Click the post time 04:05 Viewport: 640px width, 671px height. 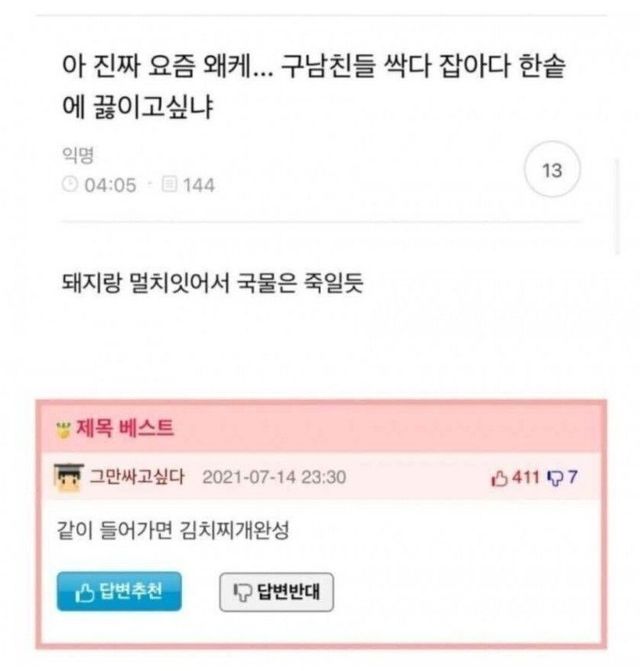click(110, 185)
